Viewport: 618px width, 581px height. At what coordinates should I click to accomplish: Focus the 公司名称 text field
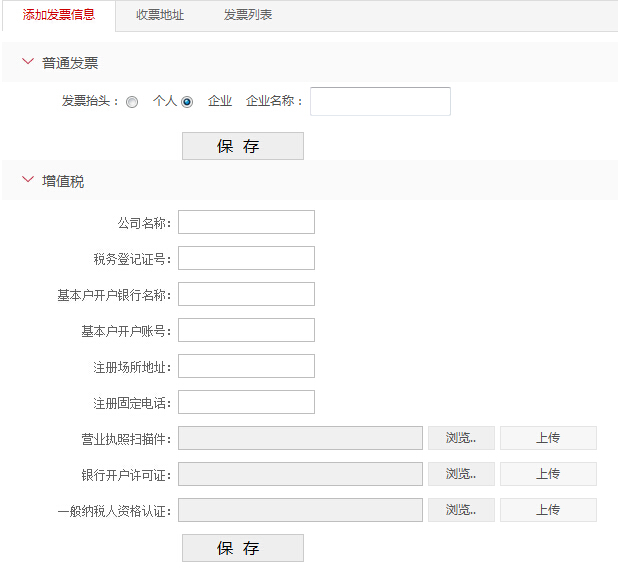[x=246, y=222]
